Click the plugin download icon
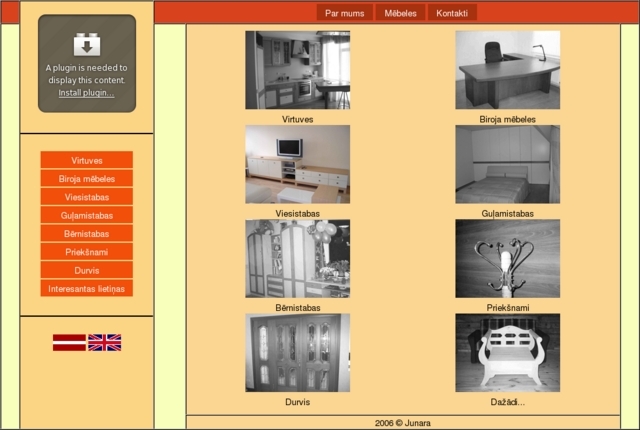The width and height of the screenshot is (640, 430). (x=87, y=44)
